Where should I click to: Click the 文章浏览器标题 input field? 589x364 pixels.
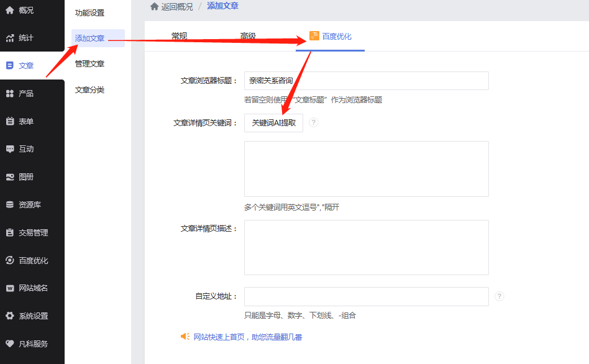(366, 81)
